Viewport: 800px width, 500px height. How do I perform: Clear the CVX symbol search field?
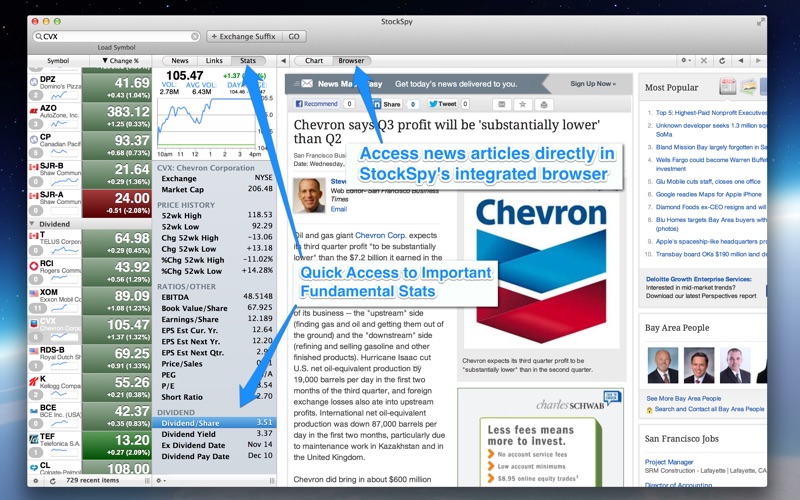tap(195, 37)
